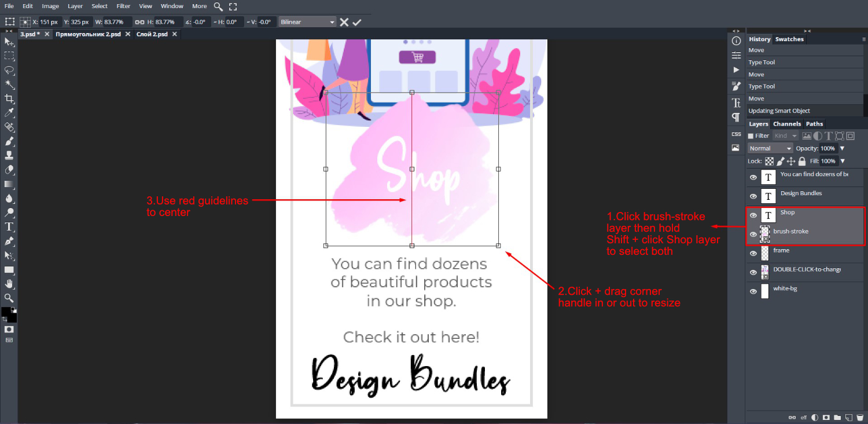Select the Gradient tool

[x=9, y=184]
